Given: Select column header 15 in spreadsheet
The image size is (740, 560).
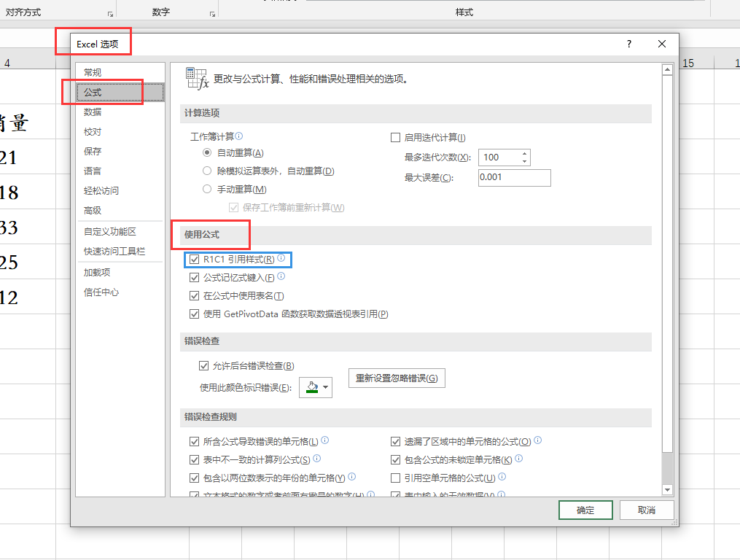Looking at the screenshot, I should pos(688,63).
